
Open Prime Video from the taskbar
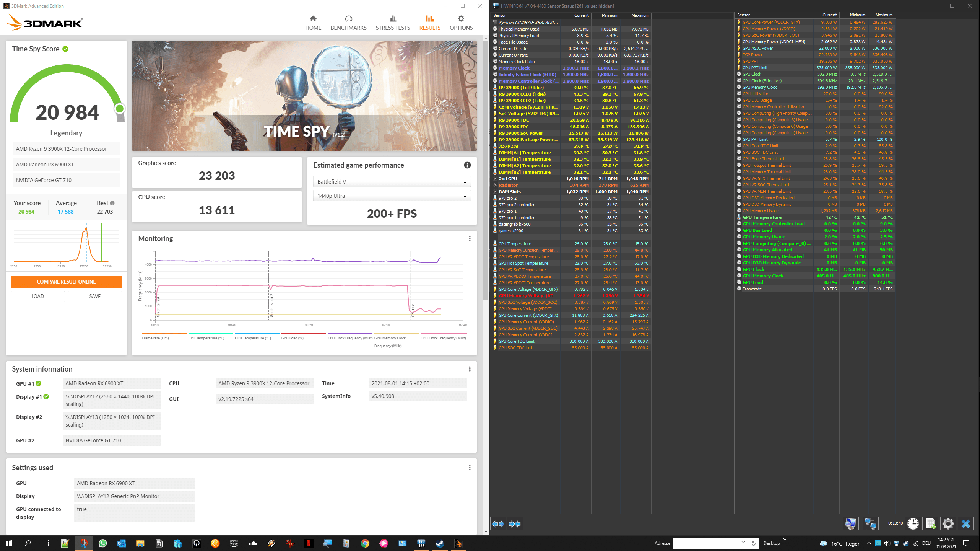click(x=234, y=543)
